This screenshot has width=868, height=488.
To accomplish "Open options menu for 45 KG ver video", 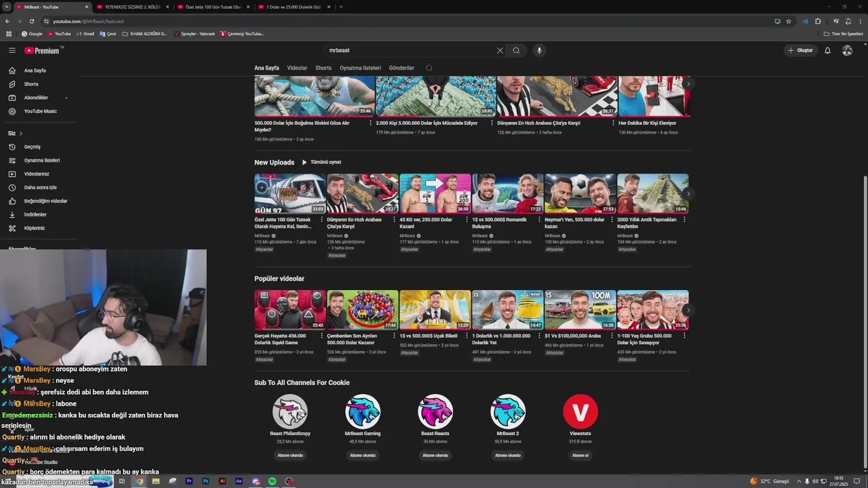I will [468, 220].
